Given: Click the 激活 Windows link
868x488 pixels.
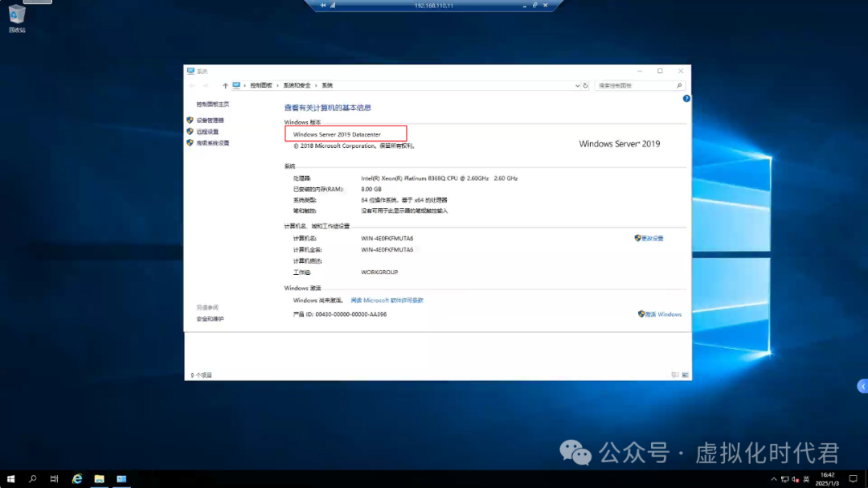Looking at the screenshot, I should coord(663,314).
